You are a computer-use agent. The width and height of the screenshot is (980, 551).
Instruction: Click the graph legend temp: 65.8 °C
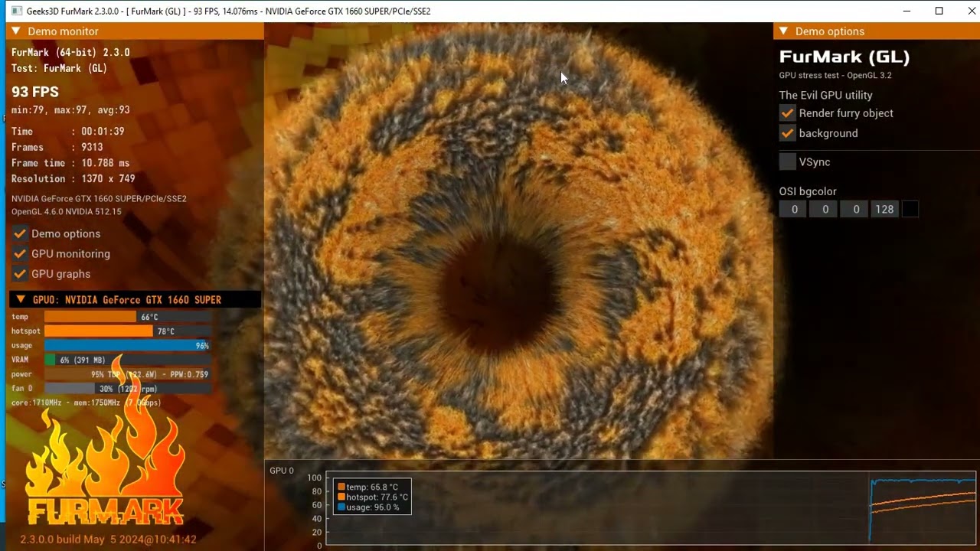(367, 487)
